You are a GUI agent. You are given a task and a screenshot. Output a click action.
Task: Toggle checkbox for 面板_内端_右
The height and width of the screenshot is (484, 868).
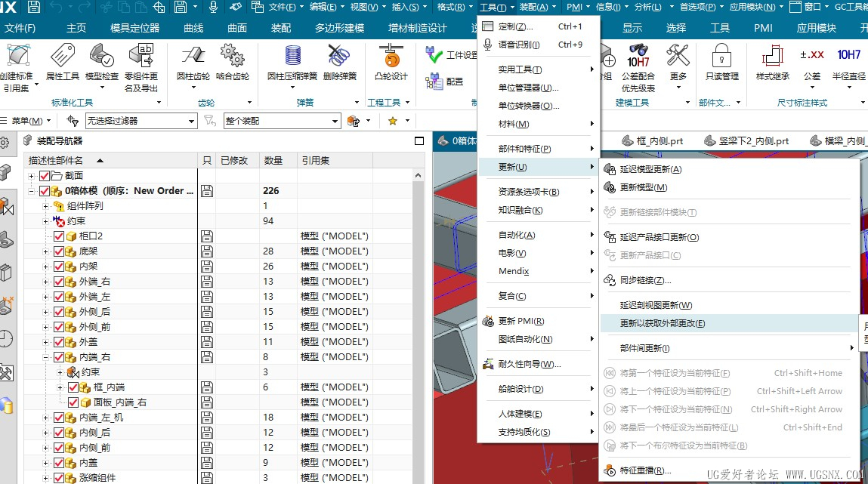(73, 402)
